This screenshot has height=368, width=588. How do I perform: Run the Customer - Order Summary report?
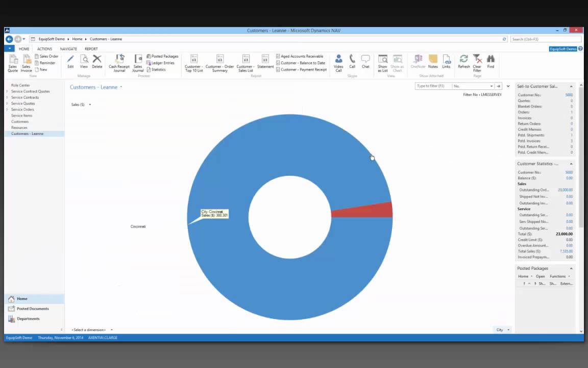pyautogui.click(x=220, y=63)
